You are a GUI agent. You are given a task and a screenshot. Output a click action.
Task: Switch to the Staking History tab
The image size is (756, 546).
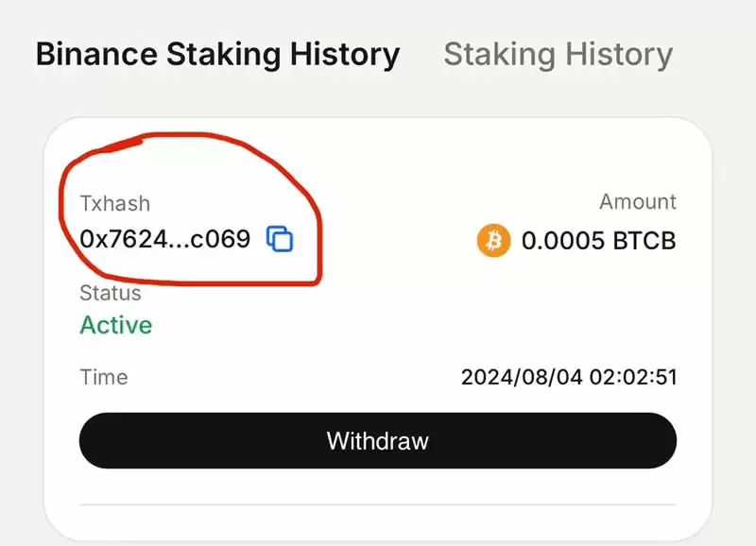point(558,54)
